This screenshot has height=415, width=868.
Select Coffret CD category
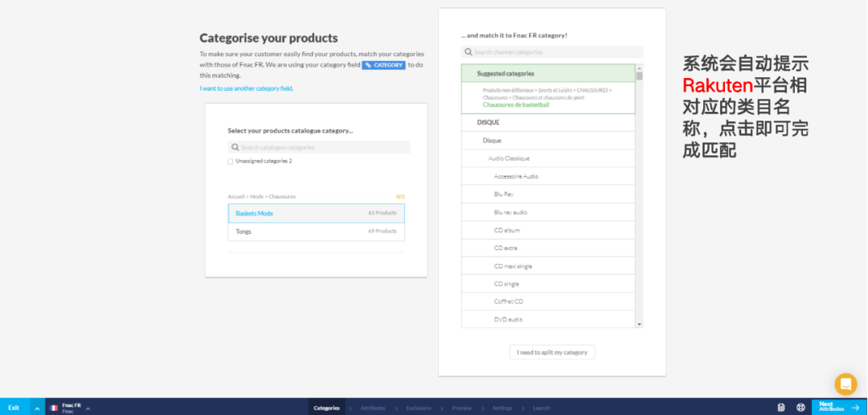[548, 302]
